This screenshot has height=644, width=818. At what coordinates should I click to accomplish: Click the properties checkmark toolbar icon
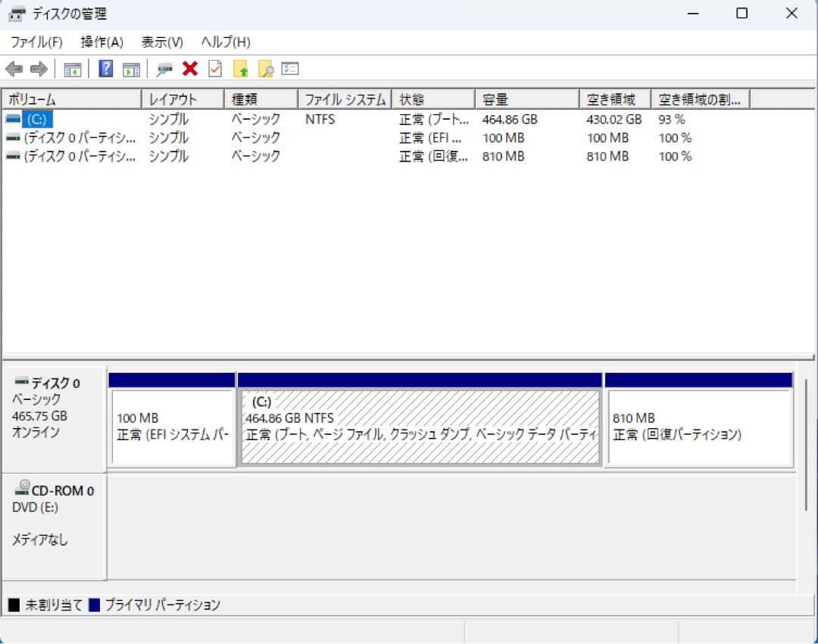(215, 68)
